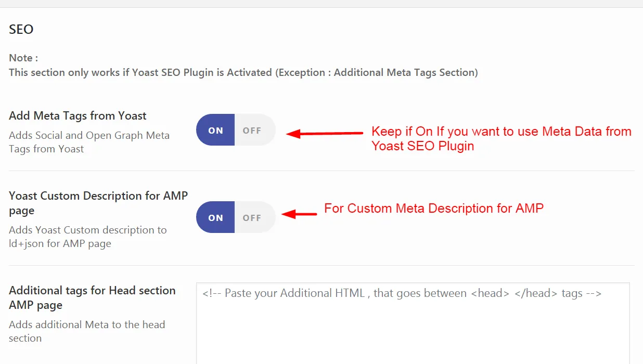Click the red 'Keep if On' annotation text

tap(501, 132)
